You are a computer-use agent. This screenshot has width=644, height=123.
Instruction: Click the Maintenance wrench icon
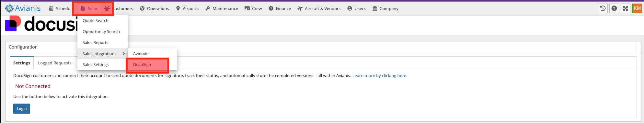tap(208, 8)
